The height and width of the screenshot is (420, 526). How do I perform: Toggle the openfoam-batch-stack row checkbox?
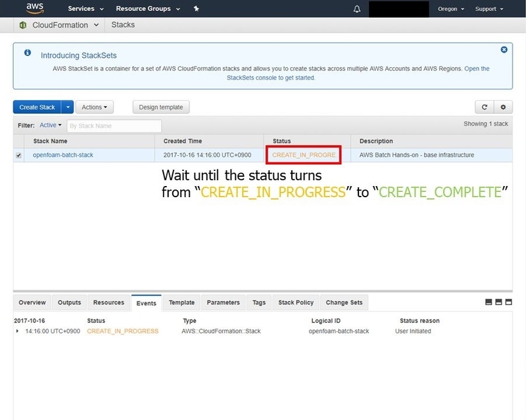click(x=18, y=155)
